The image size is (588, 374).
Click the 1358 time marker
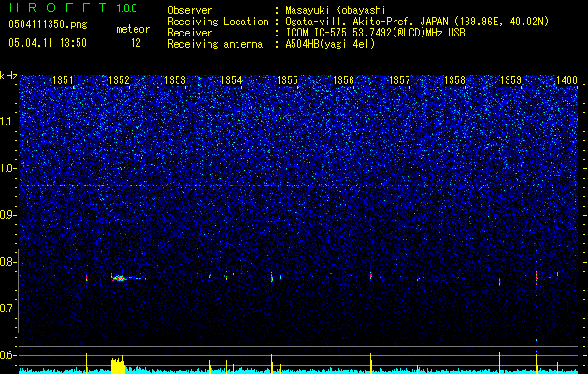pyautogui.click(x=455, y=80)
